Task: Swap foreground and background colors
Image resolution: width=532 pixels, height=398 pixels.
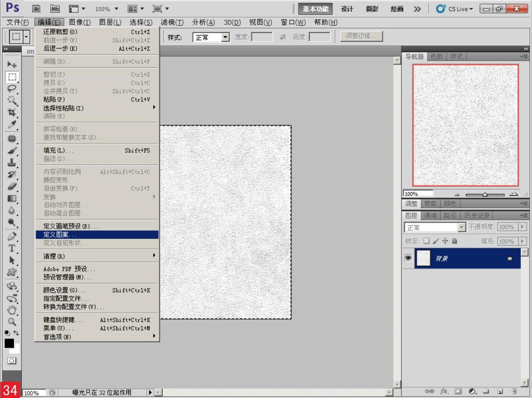Action: tap(16, 333)
